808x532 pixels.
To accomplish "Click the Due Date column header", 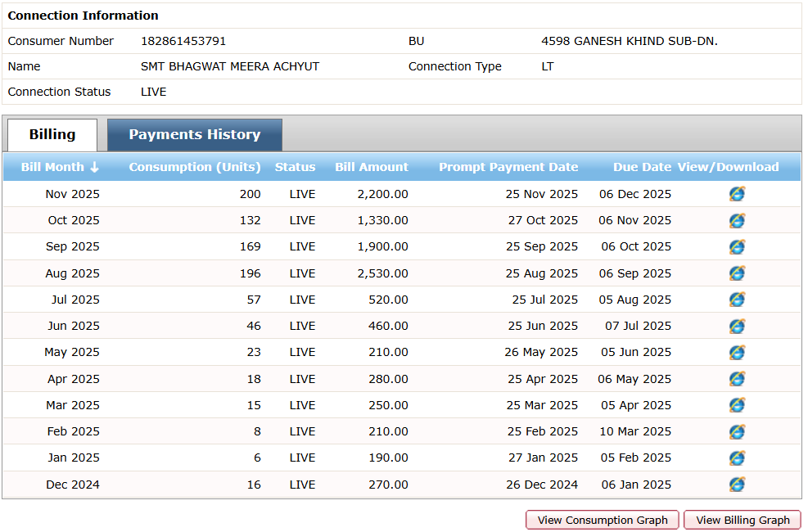I will click(642, 167).
